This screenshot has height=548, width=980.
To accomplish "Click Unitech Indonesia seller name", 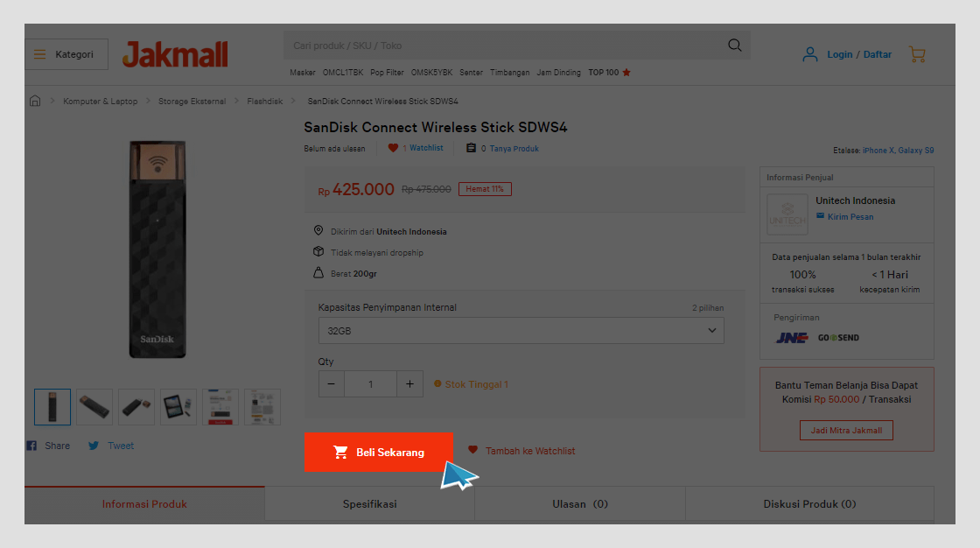I will (855, 200).
